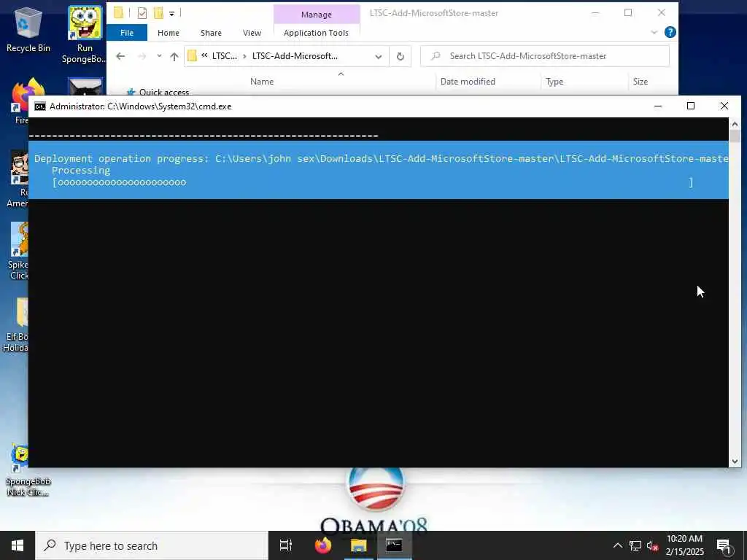Click the taskbar search box
747x560 pixels.
[152, 545]
